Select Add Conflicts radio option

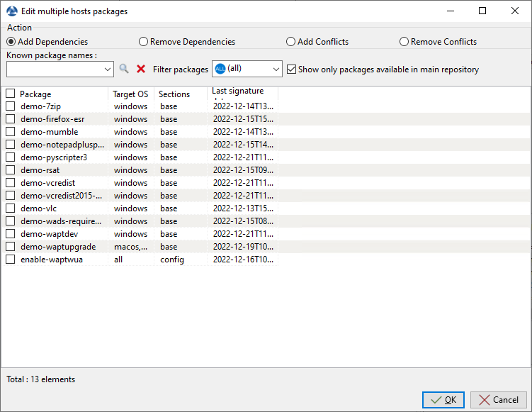tap(291, 42)
